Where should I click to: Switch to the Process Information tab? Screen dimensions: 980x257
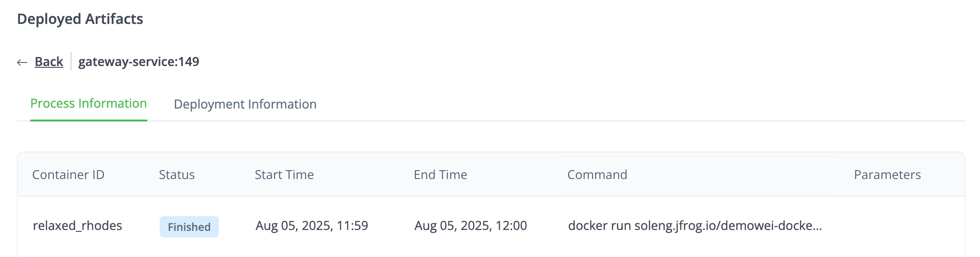88,104
